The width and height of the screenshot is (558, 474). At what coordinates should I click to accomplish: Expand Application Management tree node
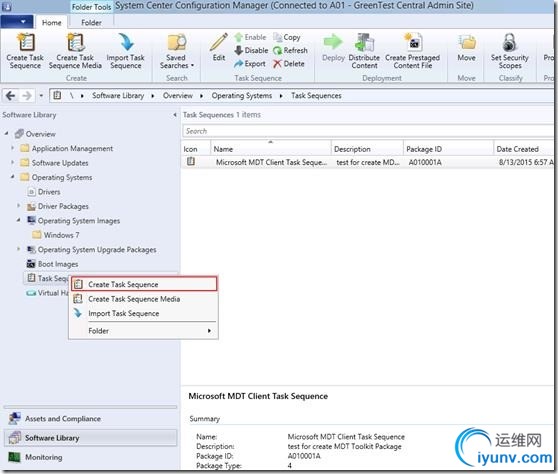pos(13,148)
